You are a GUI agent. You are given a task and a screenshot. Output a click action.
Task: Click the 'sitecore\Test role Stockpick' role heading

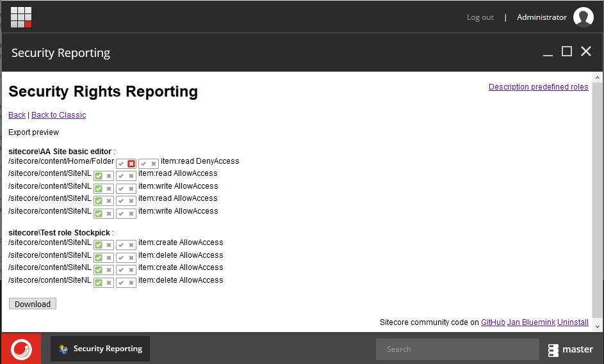(60, 233)
